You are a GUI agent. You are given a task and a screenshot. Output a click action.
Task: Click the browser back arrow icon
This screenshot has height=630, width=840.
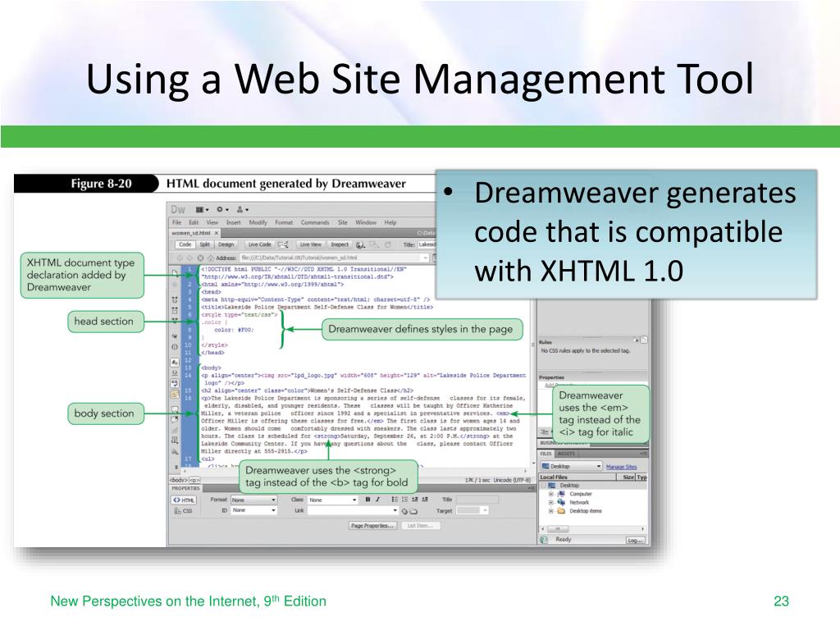180,258
